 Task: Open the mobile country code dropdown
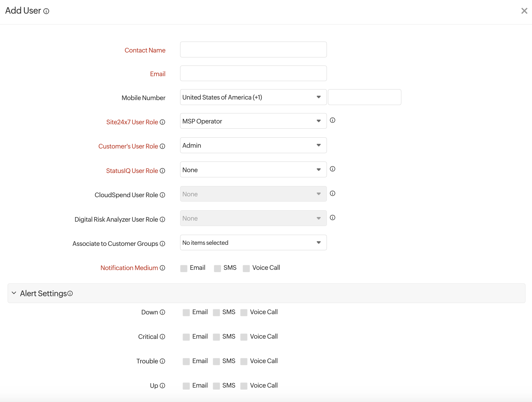[253, 97]
